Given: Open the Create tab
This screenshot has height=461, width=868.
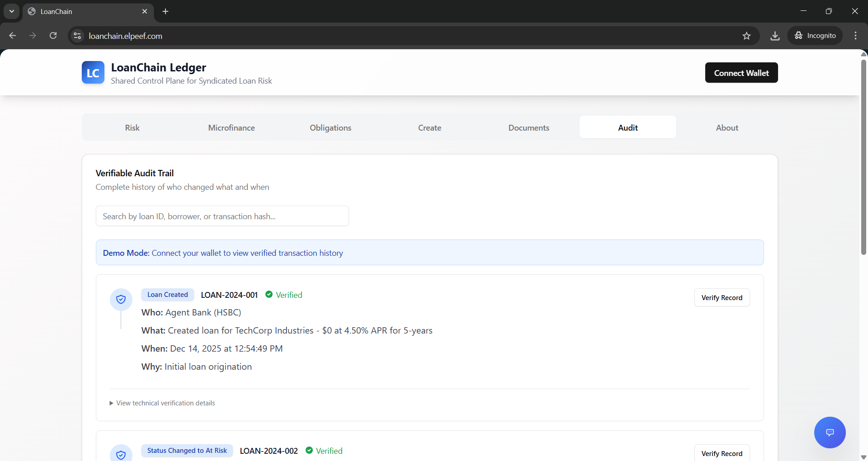Looking at the screenshot, I should click(x=429, y=128).
